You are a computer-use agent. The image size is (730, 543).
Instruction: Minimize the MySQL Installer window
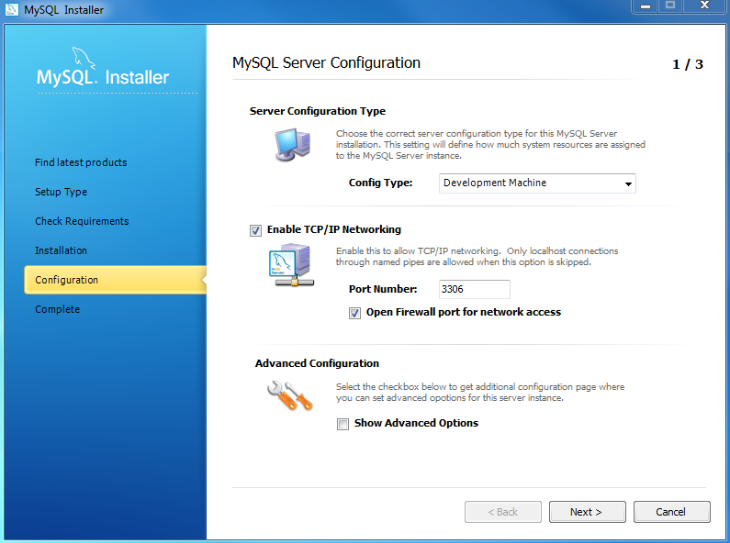[x=645, y=6]
